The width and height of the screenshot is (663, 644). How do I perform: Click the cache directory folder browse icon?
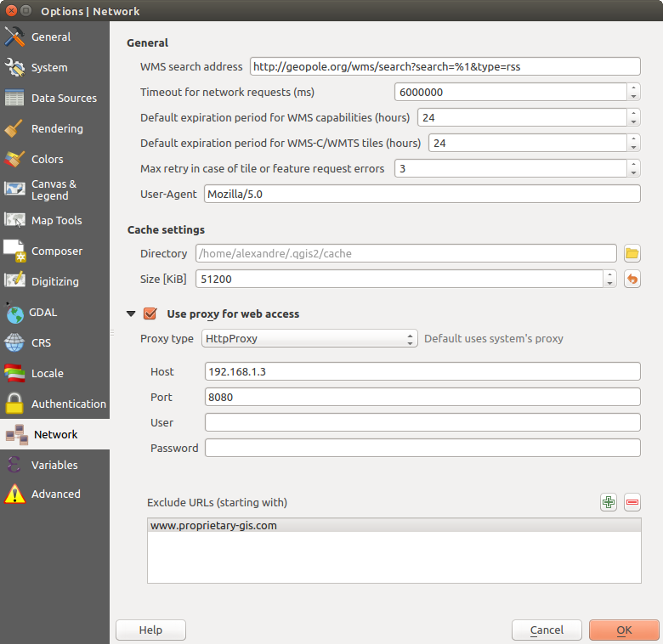[632, 253]
